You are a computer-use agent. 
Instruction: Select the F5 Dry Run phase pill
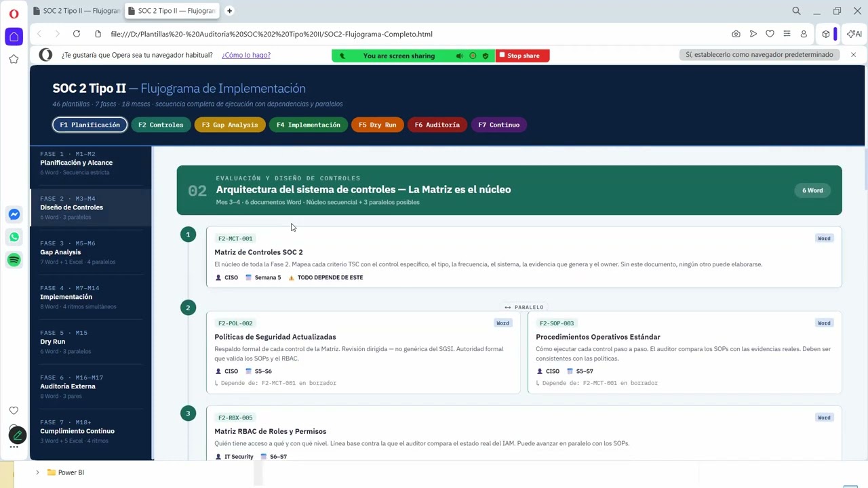[377, 125]
